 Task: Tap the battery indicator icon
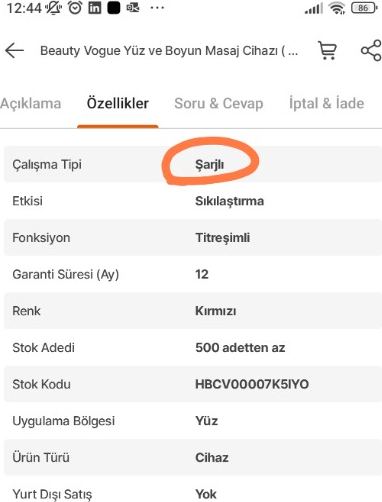[x=364, y=8]
